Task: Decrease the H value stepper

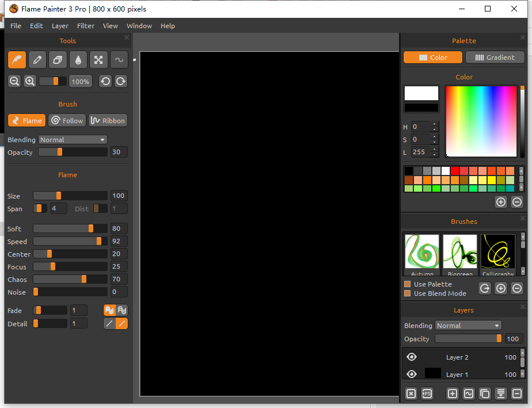Action: [x=434, y=129]
